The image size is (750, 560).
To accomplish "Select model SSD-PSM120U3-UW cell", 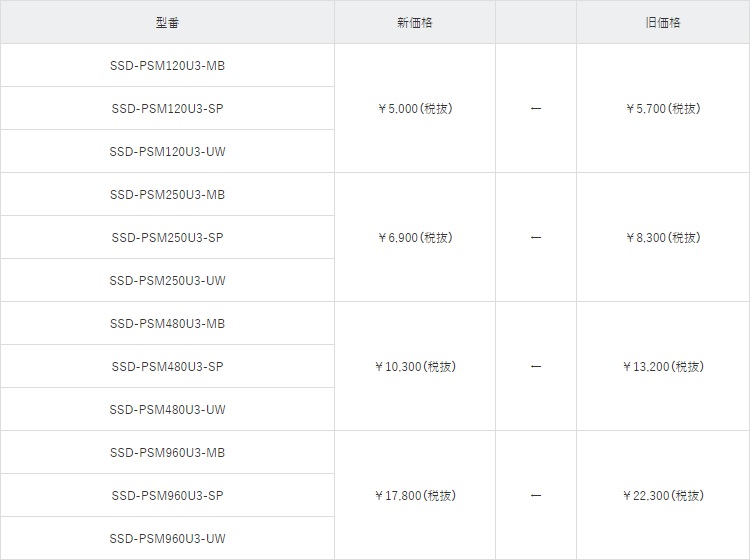I will tap(167, 151).
